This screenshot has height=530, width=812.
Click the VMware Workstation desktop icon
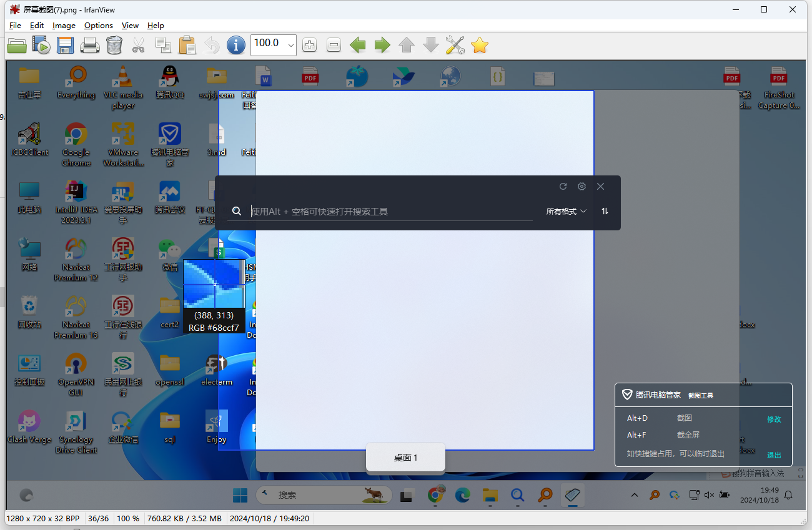click(123, 144)
